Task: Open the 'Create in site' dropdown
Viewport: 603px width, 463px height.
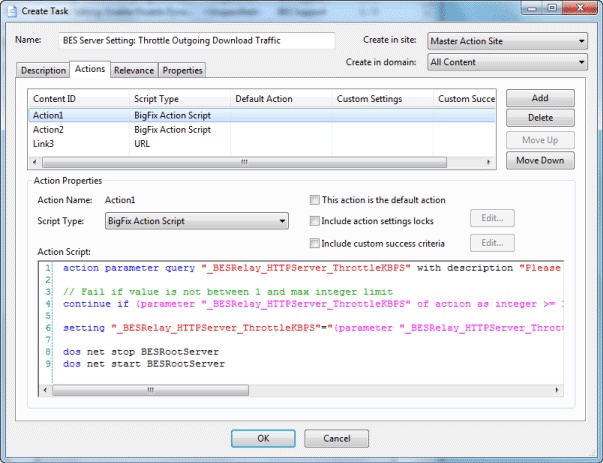Action: pyautogui.click(x=507, y=41)
